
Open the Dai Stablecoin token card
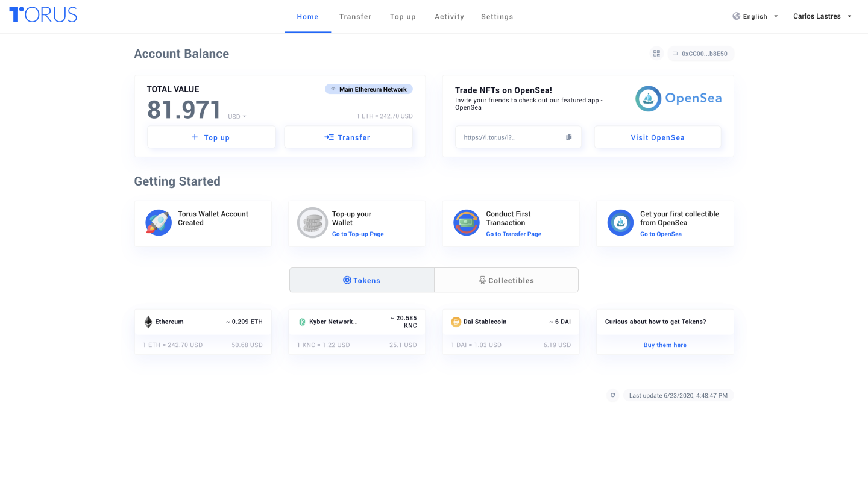click(x=511, y=332)
